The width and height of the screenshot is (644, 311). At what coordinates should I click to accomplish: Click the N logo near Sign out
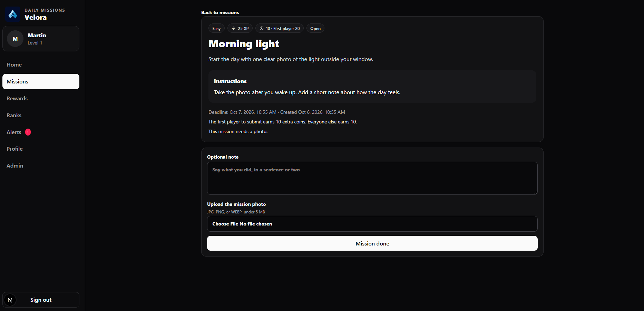point(10,300)
